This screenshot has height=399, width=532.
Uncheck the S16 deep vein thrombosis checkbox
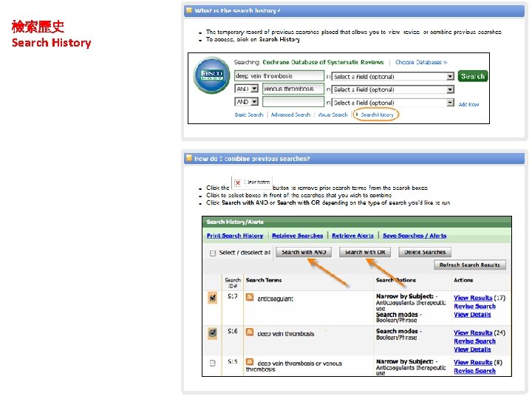click(x=213, y=333)
